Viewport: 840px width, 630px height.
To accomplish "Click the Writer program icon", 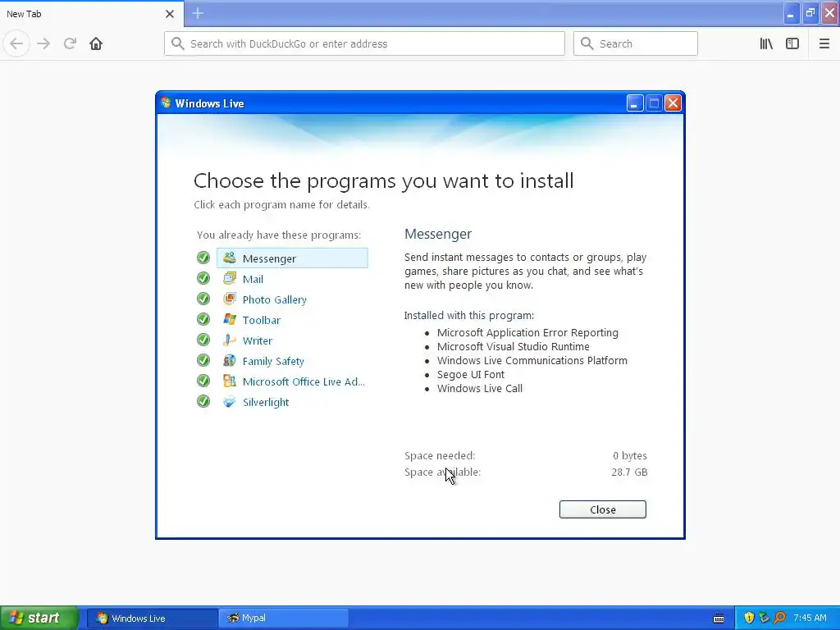I will (230, 340).
